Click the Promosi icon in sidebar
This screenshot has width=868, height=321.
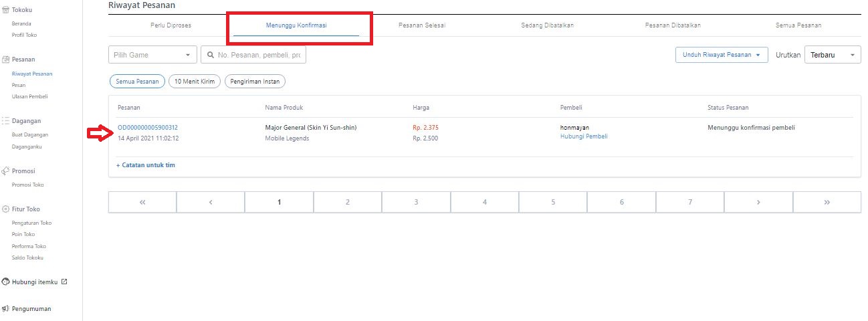coord(5,171)
